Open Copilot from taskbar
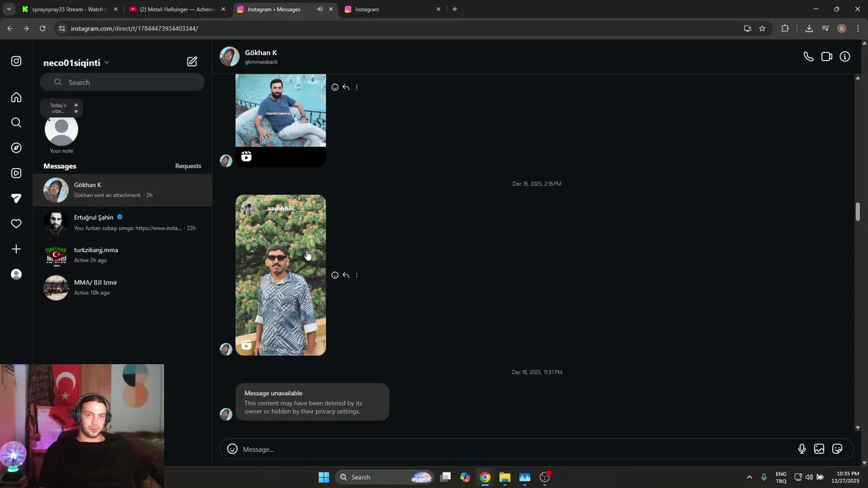Image resolution: width=868 pixels, height=488 pixels. (465, 477)
